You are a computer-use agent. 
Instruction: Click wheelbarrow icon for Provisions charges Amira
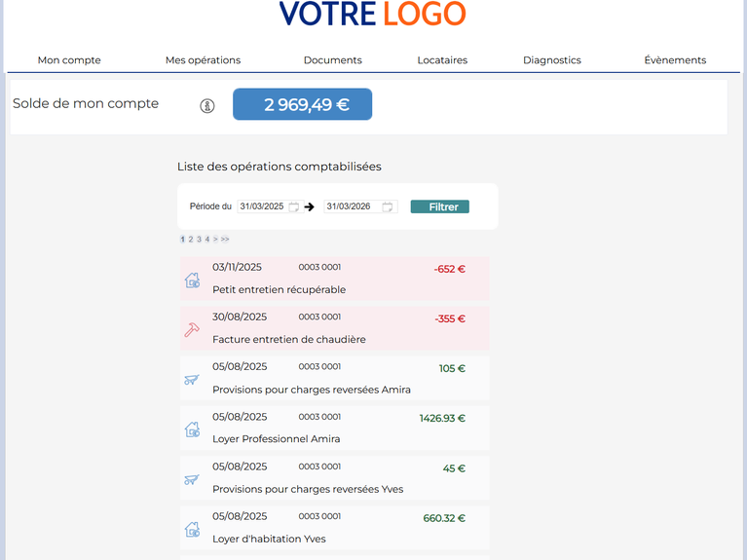point(192,380)
